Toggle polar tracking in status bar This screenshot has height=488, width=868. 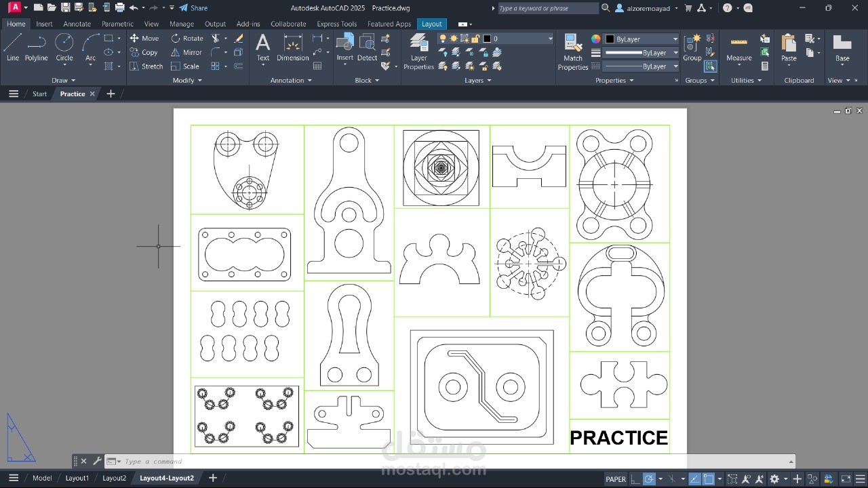tap(650, 479)
